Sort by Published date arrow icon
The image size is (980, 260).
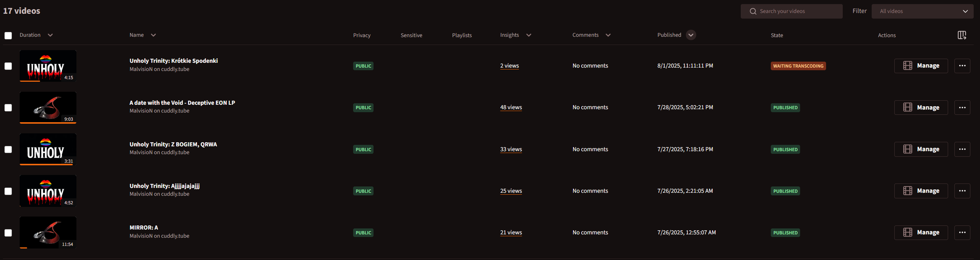691,35
